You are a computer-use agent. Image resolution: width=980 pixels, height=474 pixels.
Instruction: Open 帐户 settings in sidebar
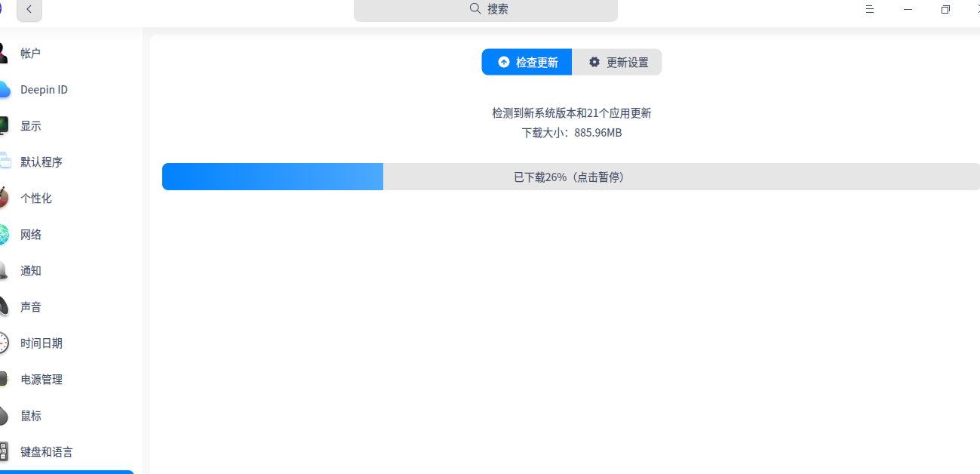click(66, 53)
